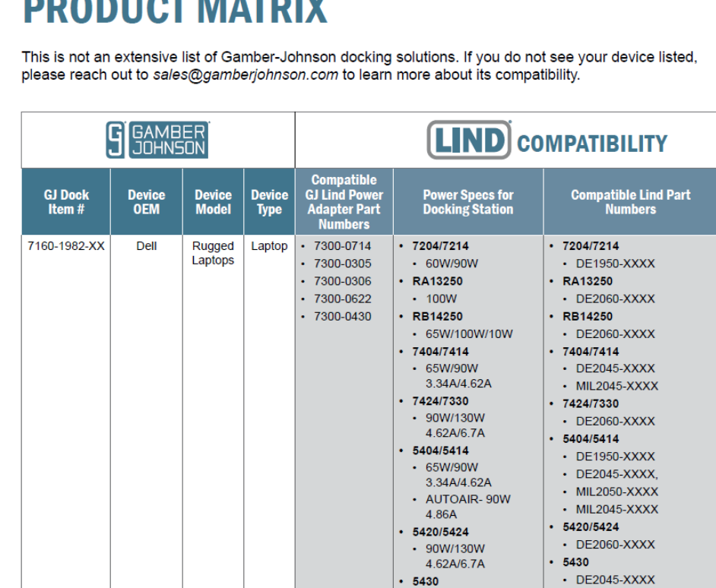Click the 'Device Model' column header
The height and width of the screenshot is (588, 716).
point(214,202)
